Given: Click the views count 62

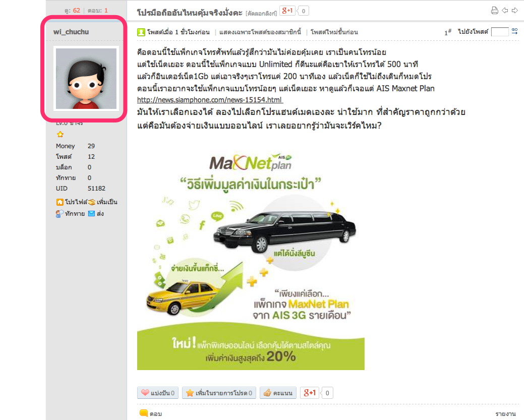Looking at the screenshot, I should pos(77,11).
